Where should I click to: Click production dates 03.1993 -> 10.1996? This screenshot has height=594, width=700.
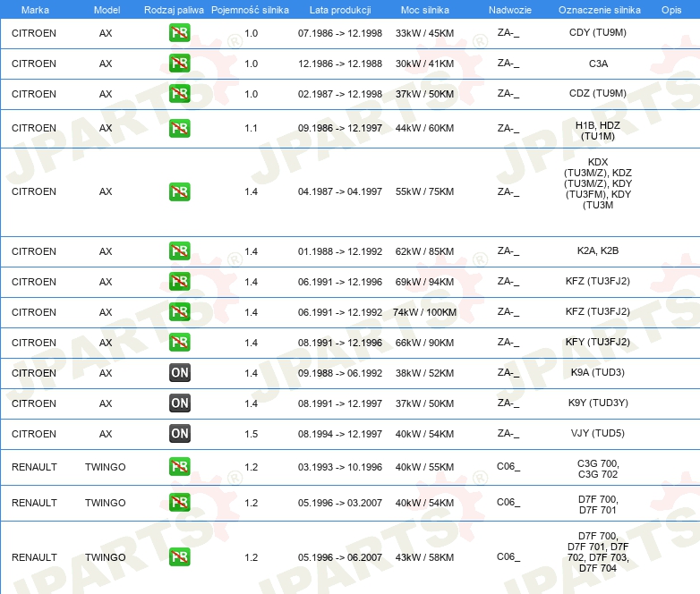click(340, 467)
